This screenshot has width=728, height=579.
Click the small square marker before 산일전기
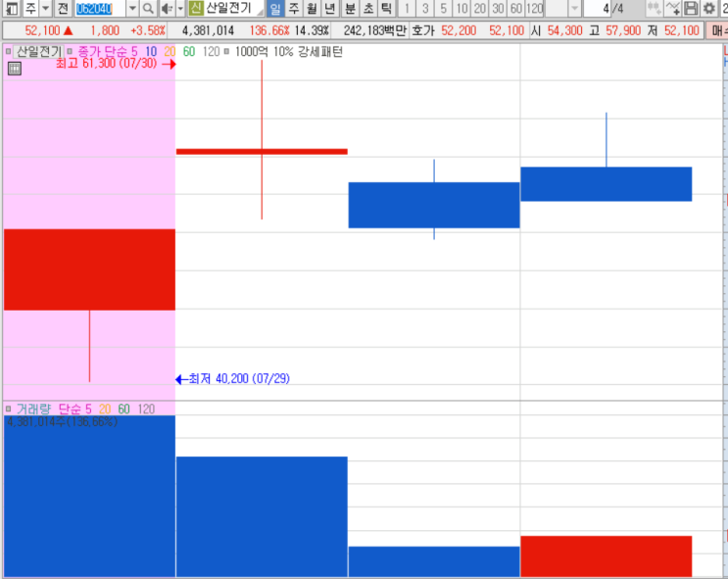point(9,51)
